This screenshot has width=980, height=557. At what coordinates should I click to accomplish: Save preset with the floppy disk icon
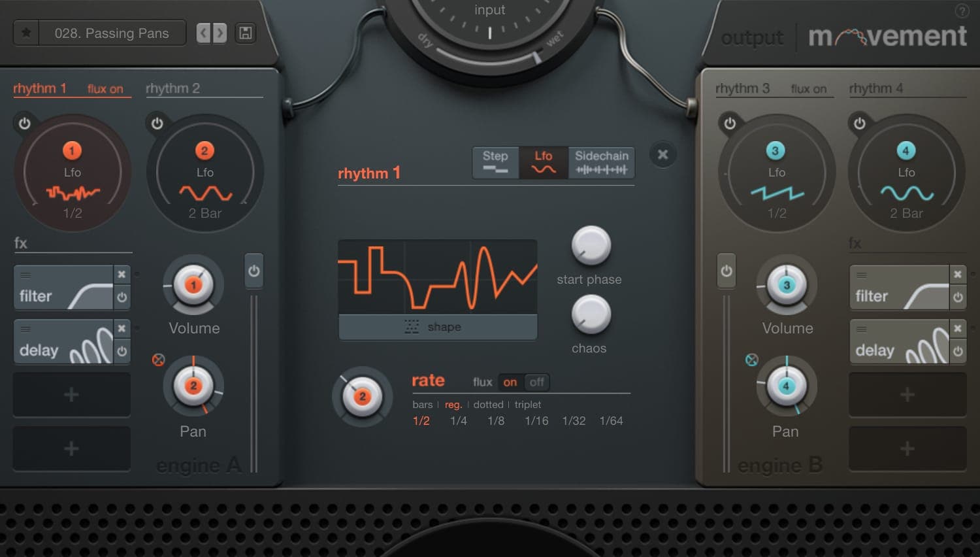(x=246, y=33)
